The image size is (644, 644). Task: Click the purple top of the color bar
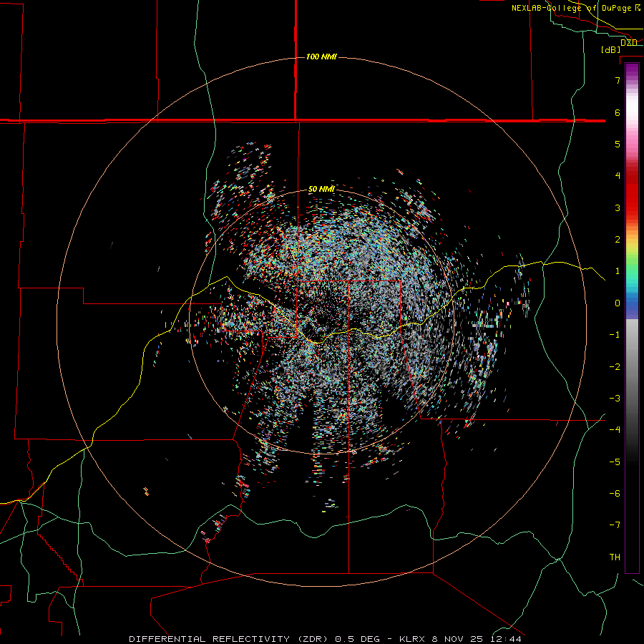click(632, 70)
